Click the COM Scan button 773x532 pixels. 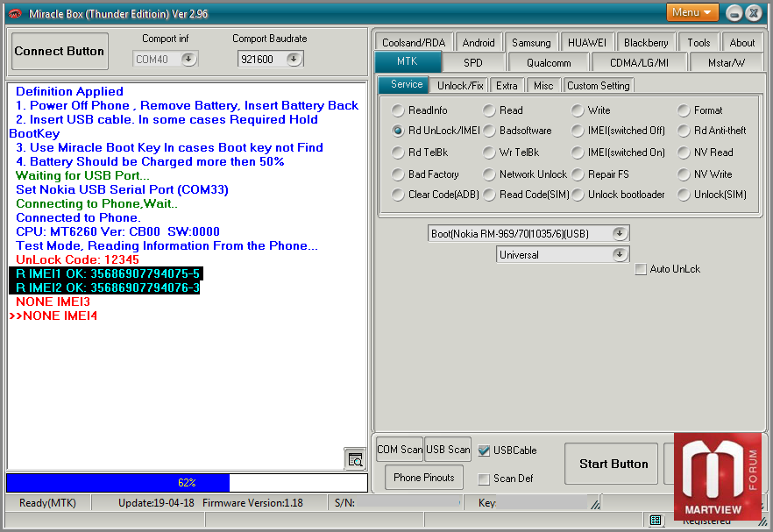(x=400, y=449)
